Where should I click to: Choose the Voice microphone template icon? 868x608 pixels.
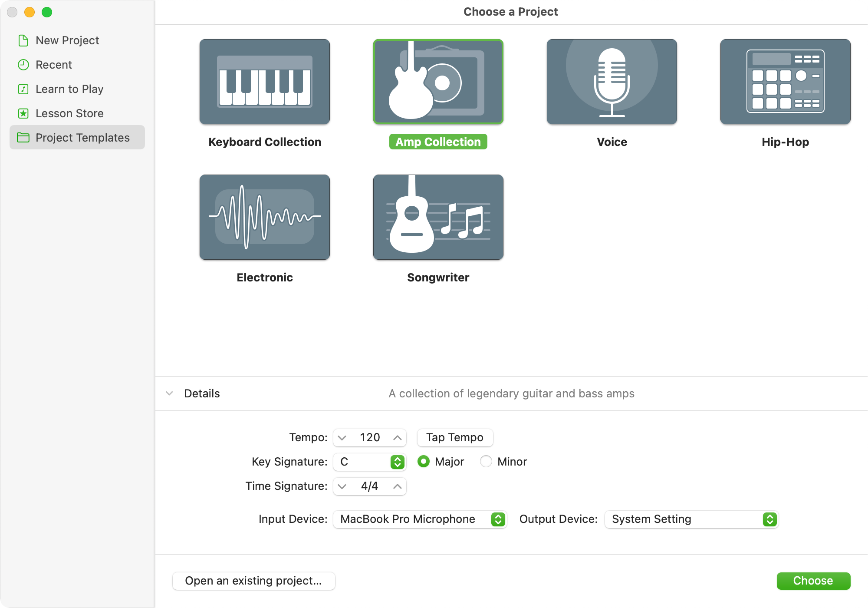612,82
